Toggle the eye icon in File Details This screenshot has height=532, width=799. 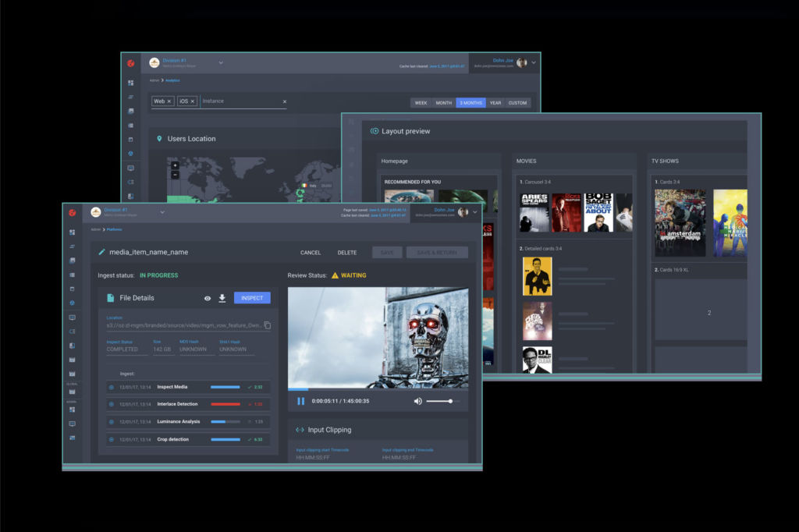point(208,298)
